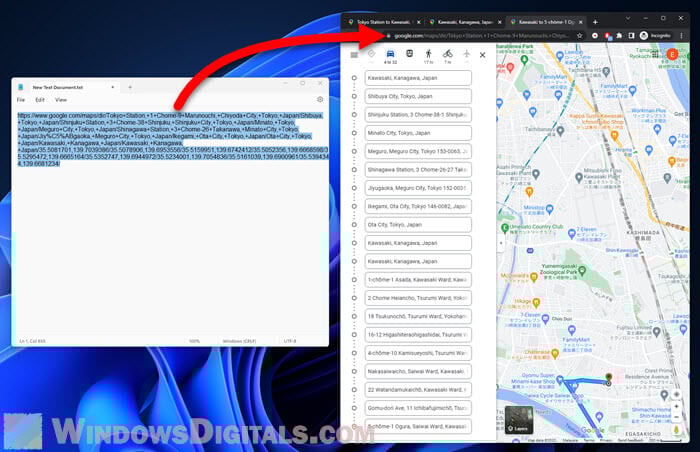
Task: Zoom out on the map
Action: click(676, 417)
